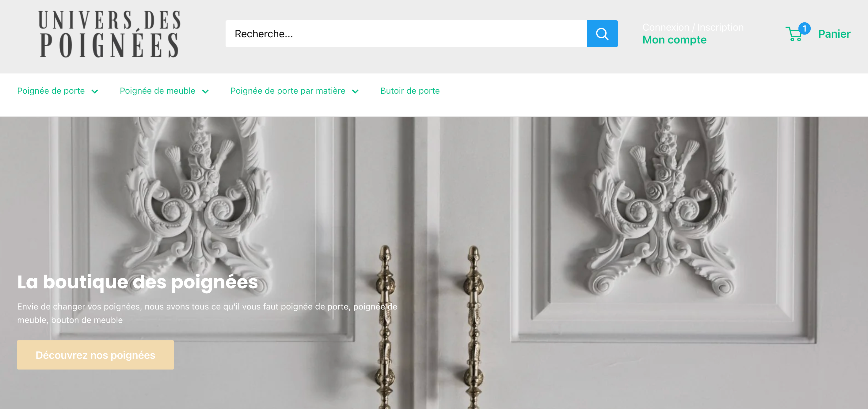Select the Poignée de porte menu label
868x409 pixels.
tap(51, 91)
